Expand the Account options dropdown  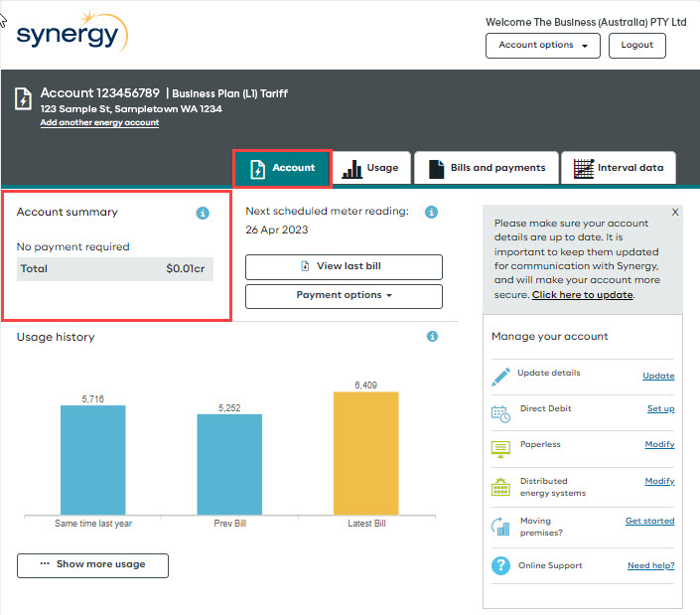point(543,45)
